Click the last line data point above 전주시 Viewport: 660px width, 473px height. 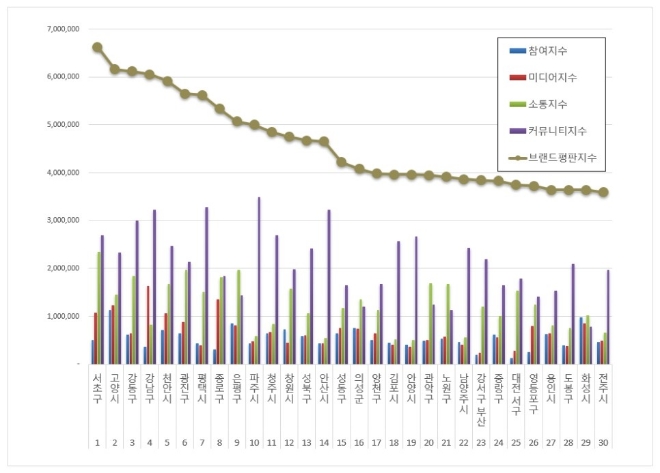603,192
